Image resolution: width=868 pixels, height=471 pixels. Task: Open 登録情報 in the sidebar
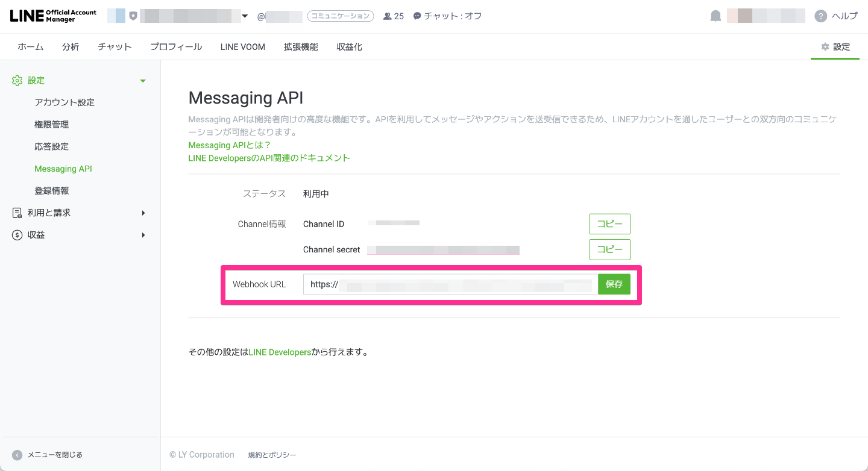click(52, 191)
